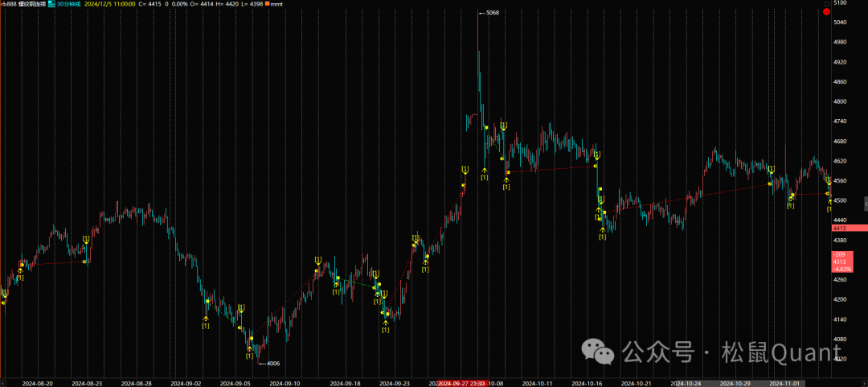Click the mmt indicator name label

276,4
